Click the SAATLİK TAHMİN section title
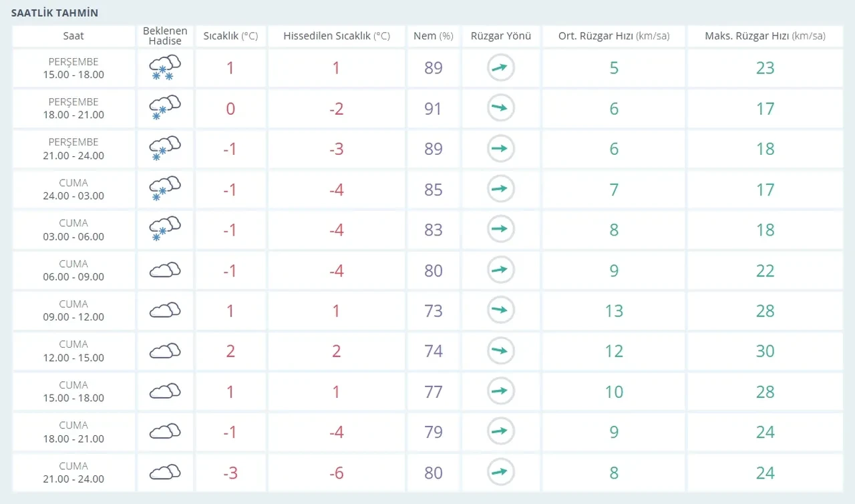This screenshot has width=855, height=504. (55, 13)
